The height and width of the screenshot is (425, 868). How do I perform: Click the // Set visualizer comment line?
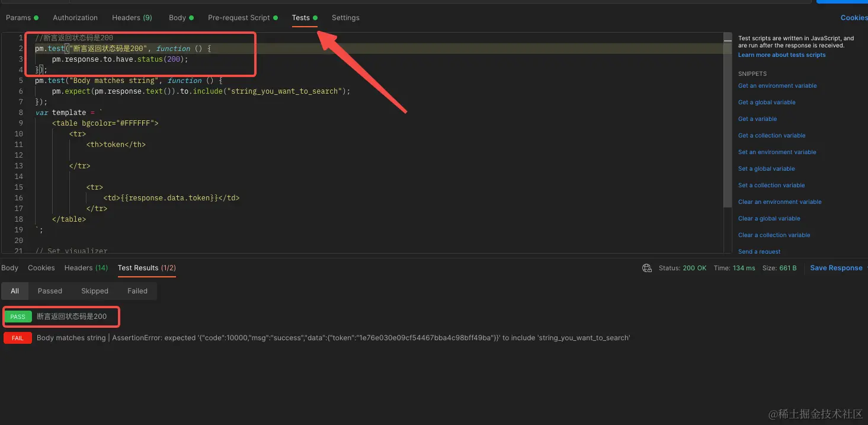pyautogui.click(x=71, y=251)
